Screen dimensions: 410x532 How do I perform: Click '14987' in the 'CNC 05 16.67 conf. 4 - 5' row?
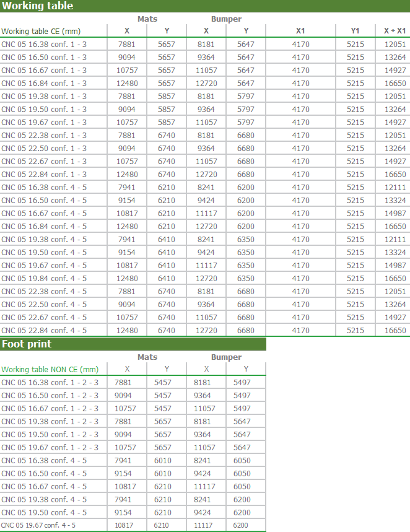[395, 214]
